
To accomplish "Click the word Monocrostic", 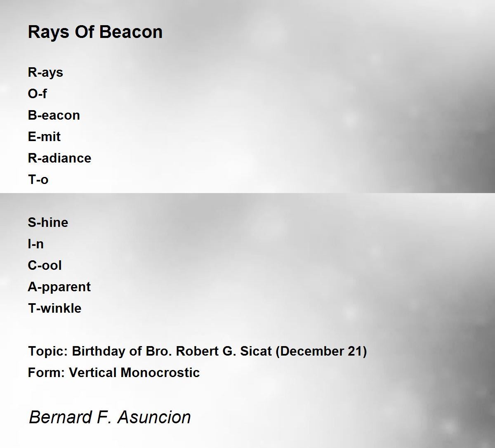I will pos(160,373).
